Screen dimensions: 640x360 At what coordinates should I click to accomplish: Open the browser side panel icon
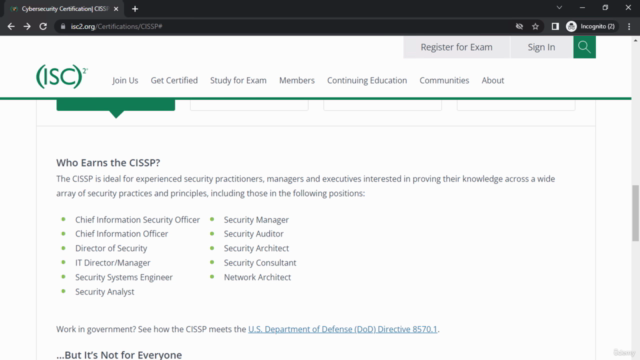coord(555,27)
